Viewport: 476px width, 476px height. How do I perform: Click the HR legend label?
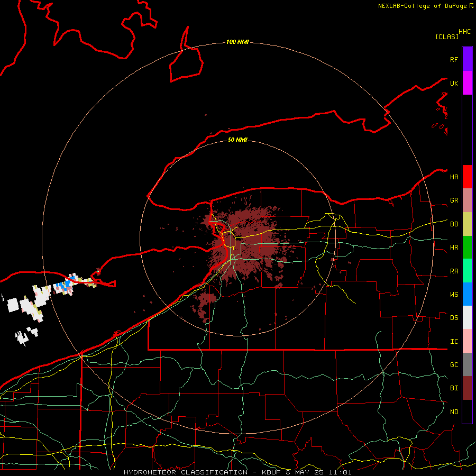(x=454, y=248)
